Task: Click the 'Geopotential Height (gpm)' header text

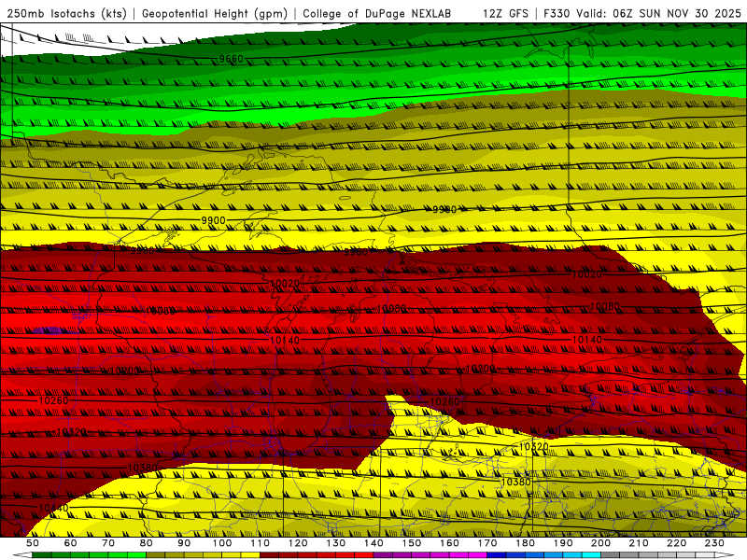Action: [x=215, y=14]
